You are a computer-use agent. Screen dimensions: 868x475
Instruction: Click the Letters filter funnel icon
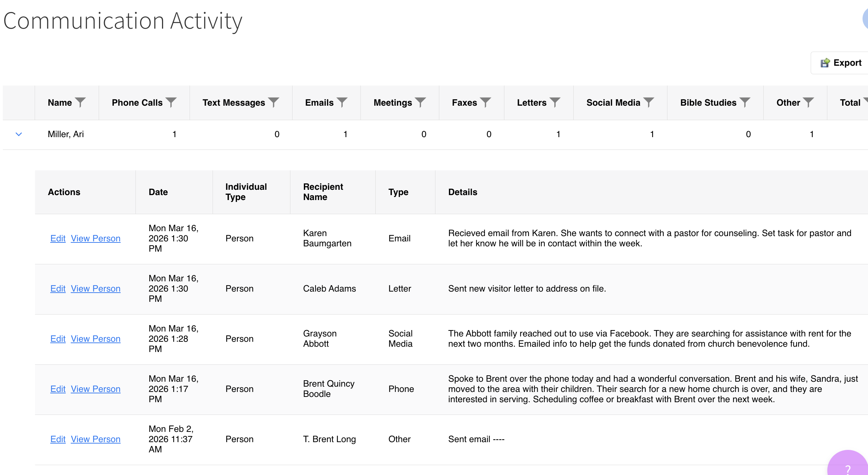555,102
